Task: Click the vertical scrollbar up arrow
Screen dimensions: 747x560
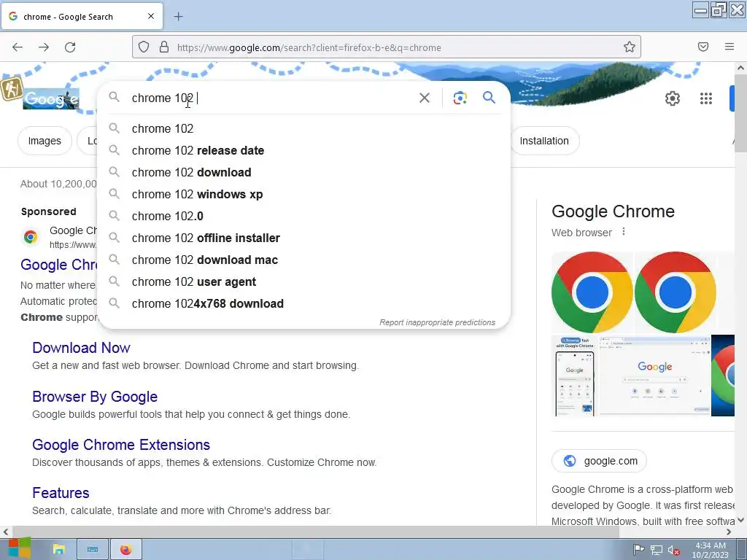Action: (x=741, y=68)
